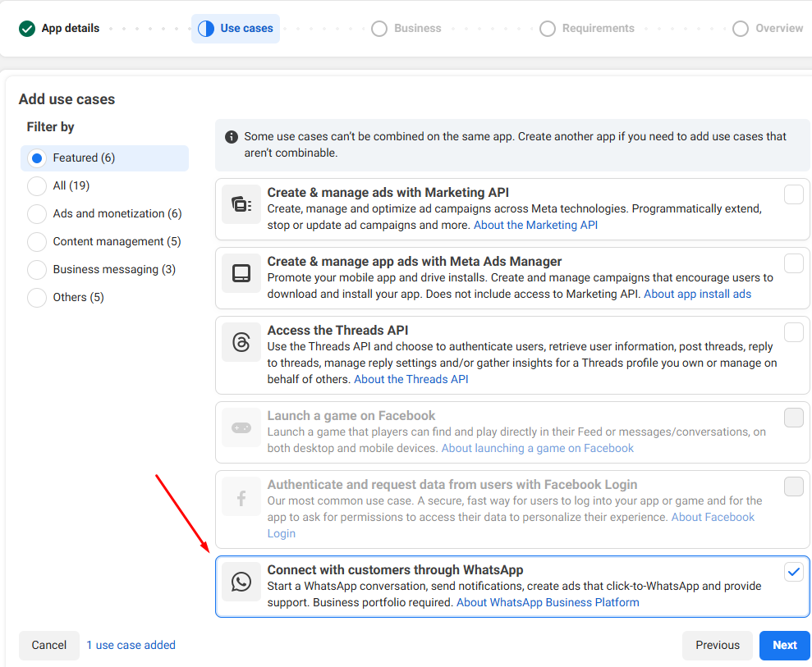
Task: Click the game controller icon
Action: tap(241, 427)
